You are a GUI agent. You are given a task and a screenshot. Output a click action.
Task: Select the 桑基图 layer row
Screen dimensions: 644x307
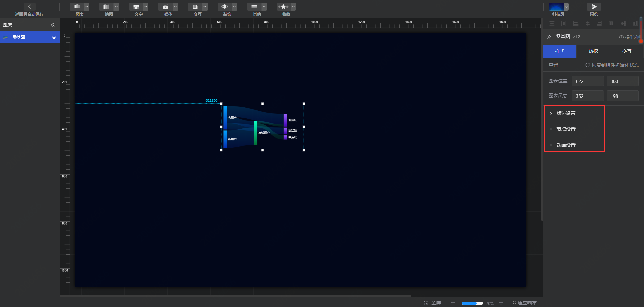pos(30,37)
